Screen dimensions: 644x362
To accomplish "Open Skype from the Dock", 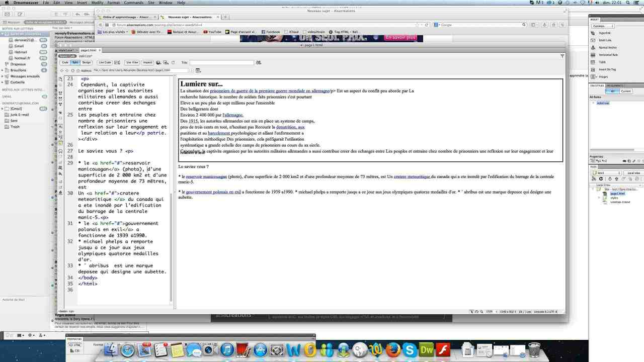I will 410,349.
